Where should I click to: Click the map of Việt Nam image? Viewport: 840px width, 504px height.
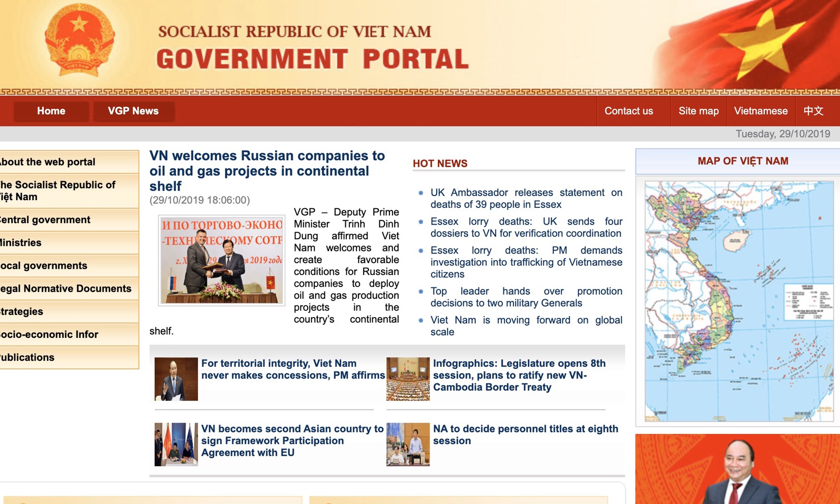tap(739, 301)
